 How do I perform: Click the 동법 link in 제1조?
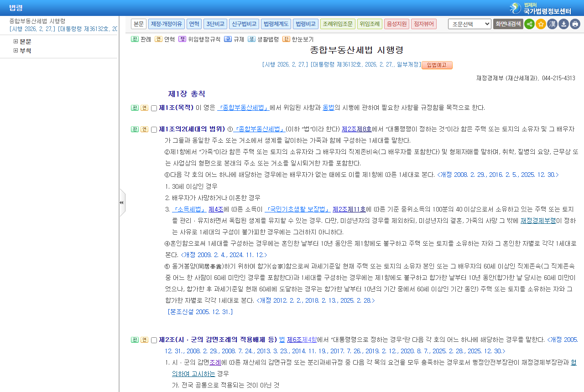pos(328,108)
